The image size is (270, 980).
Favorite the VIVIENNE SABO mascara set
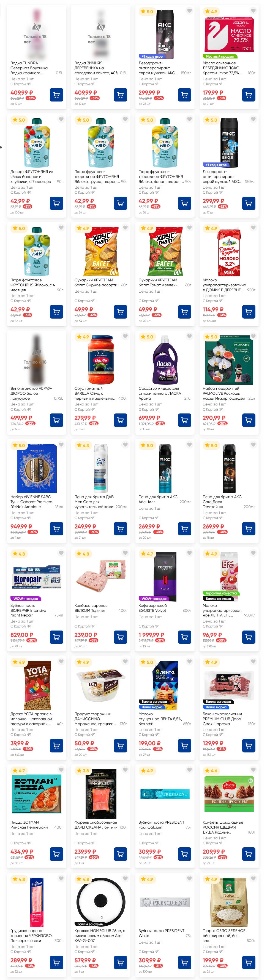tap(61, 445)
